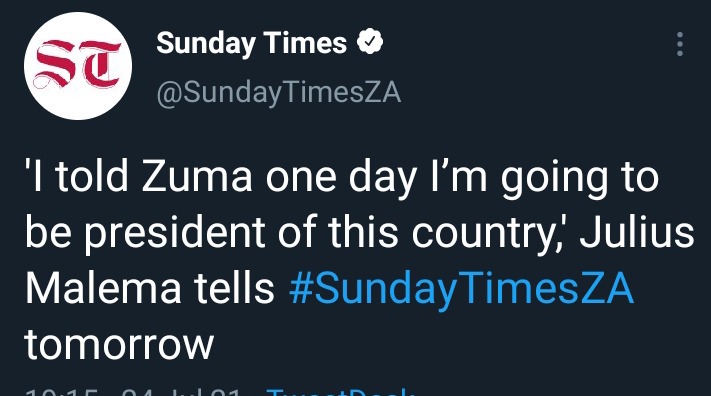Click the red ST logo letters in avatar
The width and height of the screenshot is (711, 396).
tap(78, 64)
